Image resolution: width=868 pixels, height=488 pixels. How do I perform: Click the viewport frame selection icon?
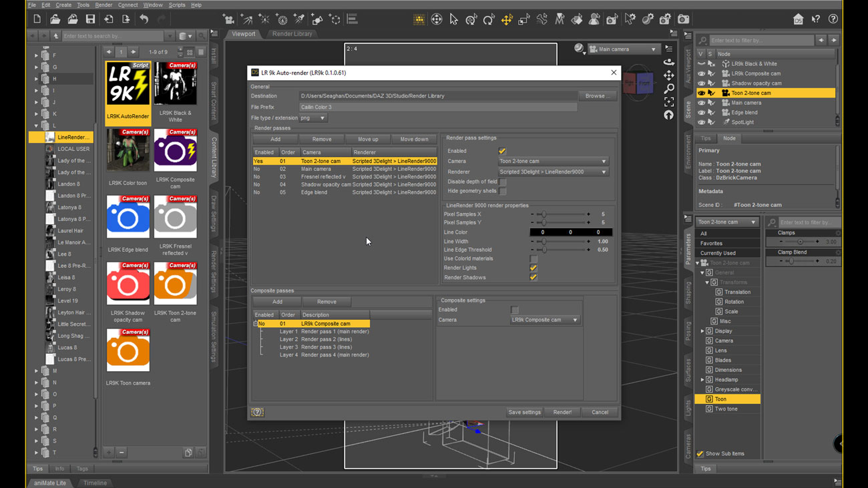[668, 102]
